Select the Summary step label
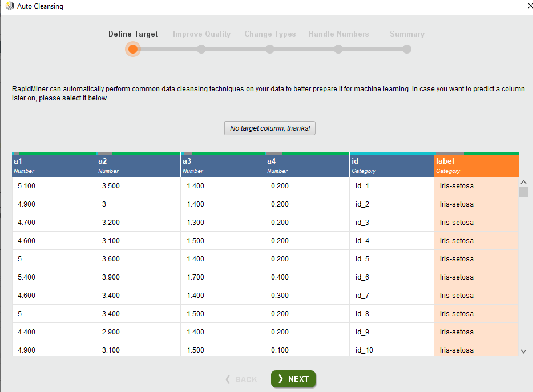Screen dimensions: 533x392 click(407, 34)
